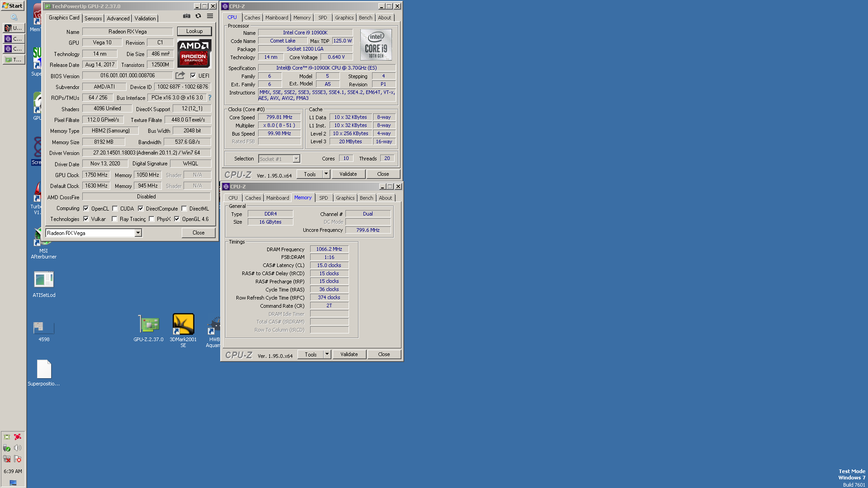Screen dimensions: 868x488
Task: Toggle the DirectCompute checkbox
Action: pyautogui.click(x=141, y=209)
